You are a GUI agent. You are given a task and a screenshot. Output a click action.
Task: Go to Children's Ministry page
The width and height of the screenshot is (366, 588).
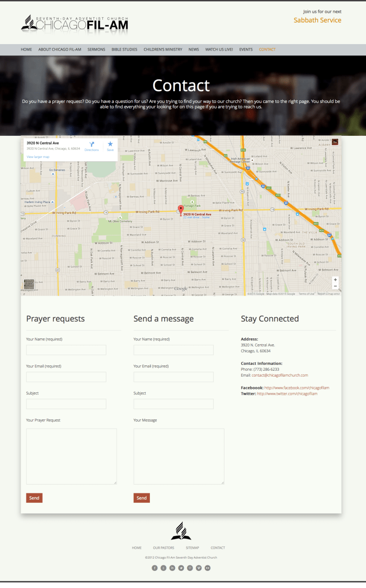pyautogui.click(x=163, y=50)
